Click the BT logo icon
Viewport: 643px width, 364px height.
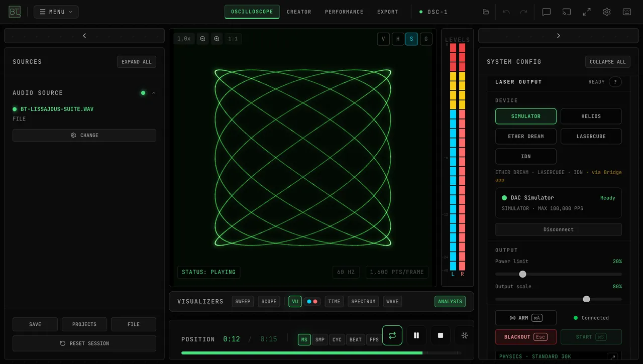pyautogui.click(x=15, y=12)
